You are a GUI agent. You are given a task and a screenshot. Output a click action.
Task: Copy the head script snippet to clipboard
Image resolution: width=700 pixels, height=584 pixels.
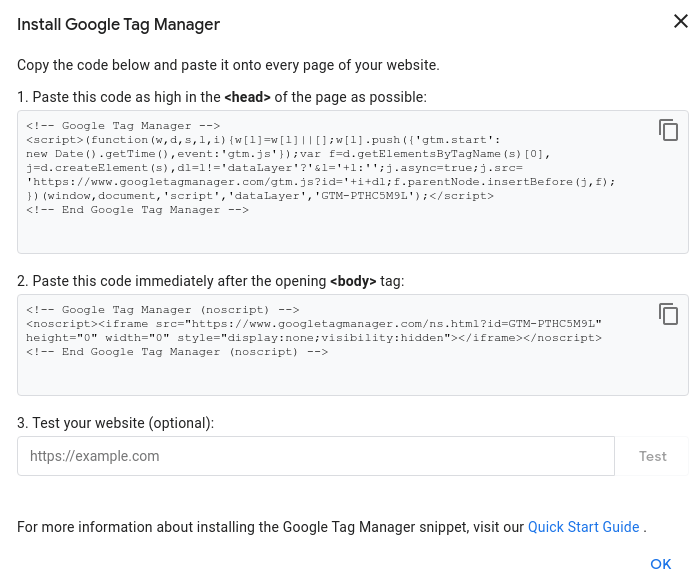(668, 130)
